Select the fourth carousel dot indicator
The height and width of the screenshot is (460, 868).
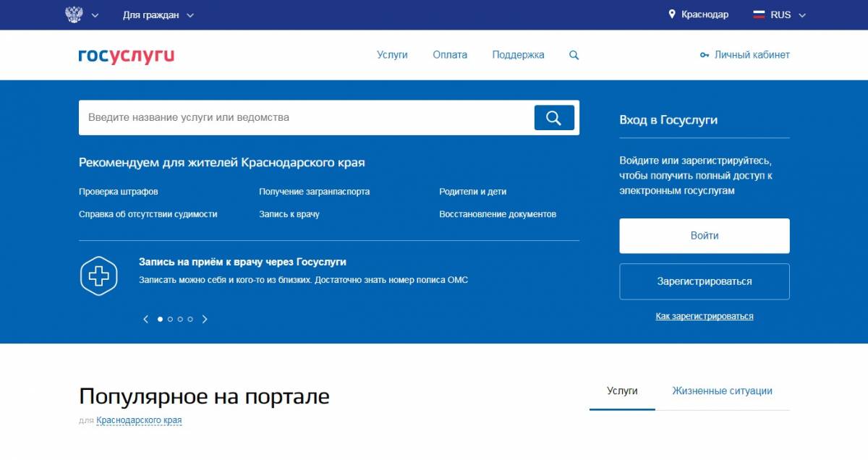(190, 319)
